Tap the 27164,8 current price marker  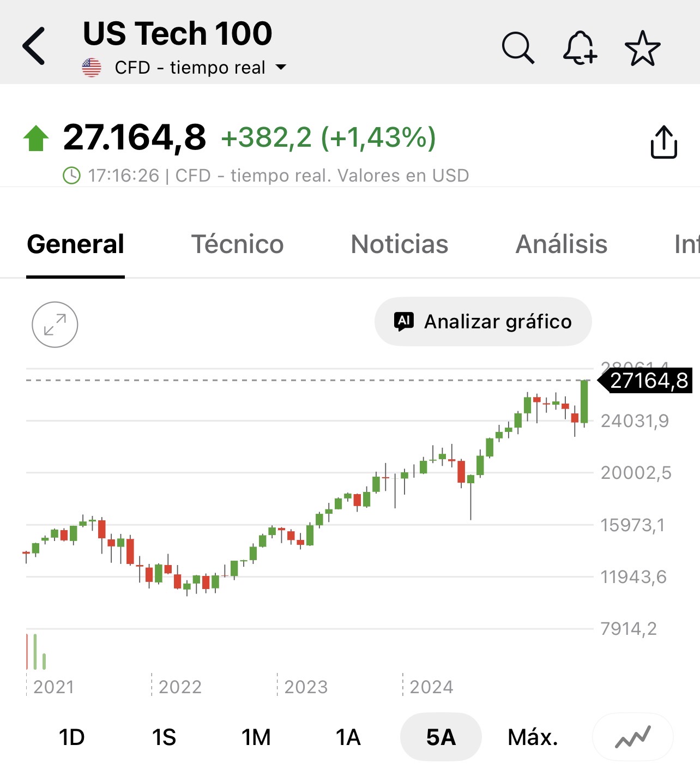click(x=648, y=381)
